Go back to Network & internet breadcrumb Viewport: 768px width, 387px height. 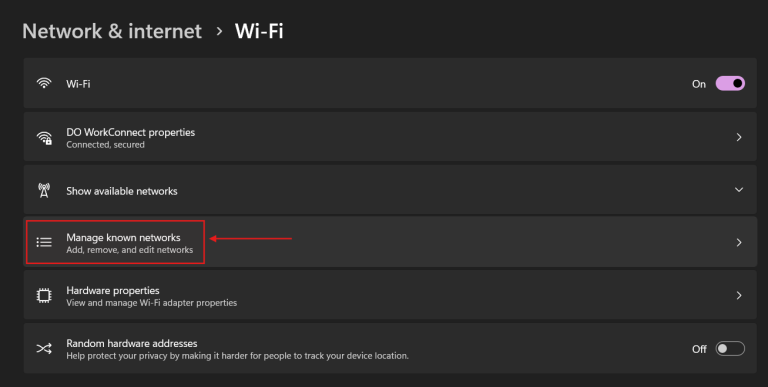112,31
